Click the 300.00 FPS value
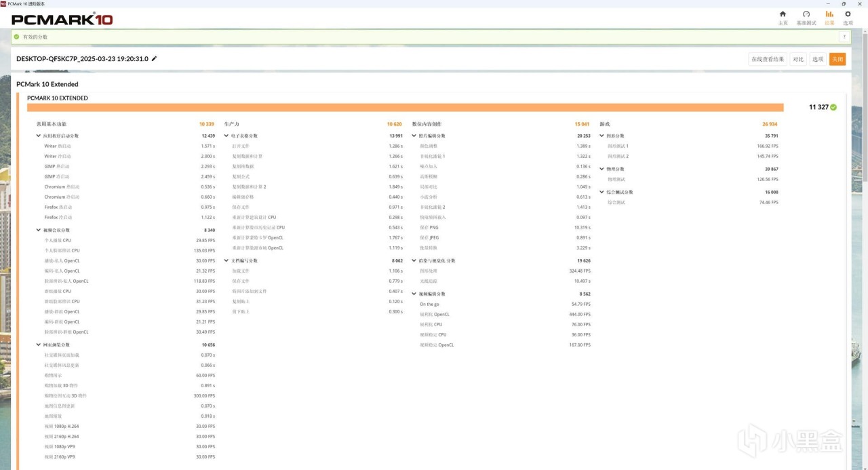 pos(204,395)
